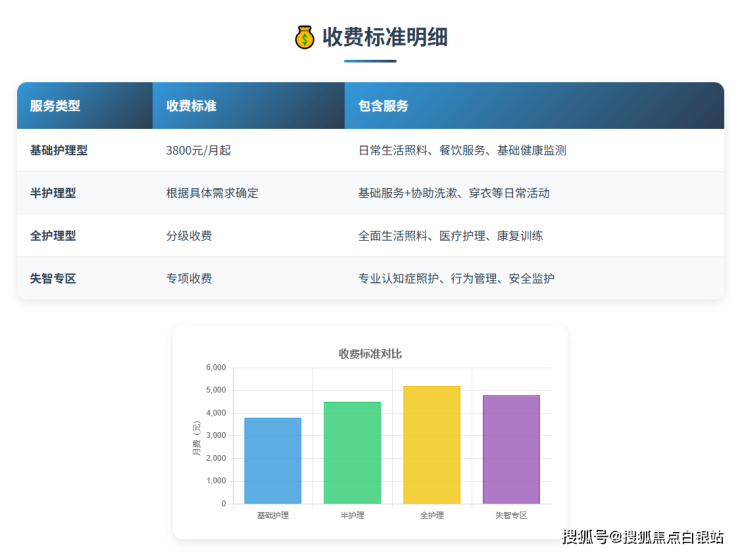Click the 收费标准对比 chart title
This screenshot has width=740, height=553.
click(x=370, y=354)
